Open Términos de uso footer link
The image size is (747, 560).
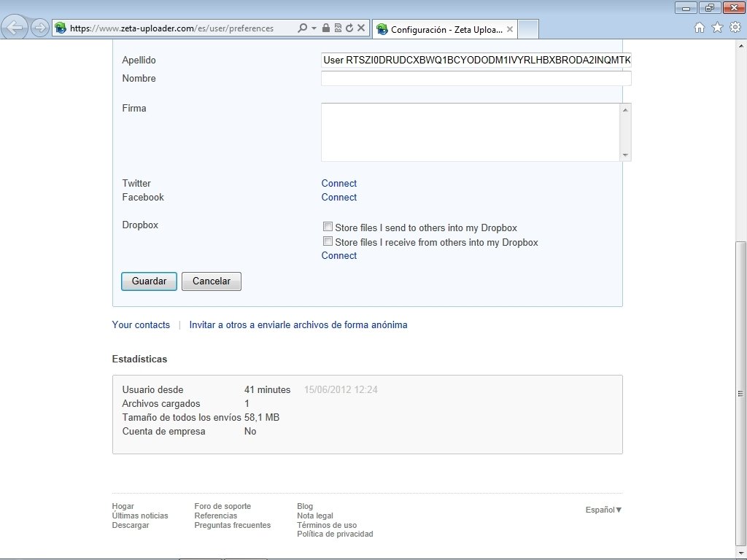tap(327, 525)
